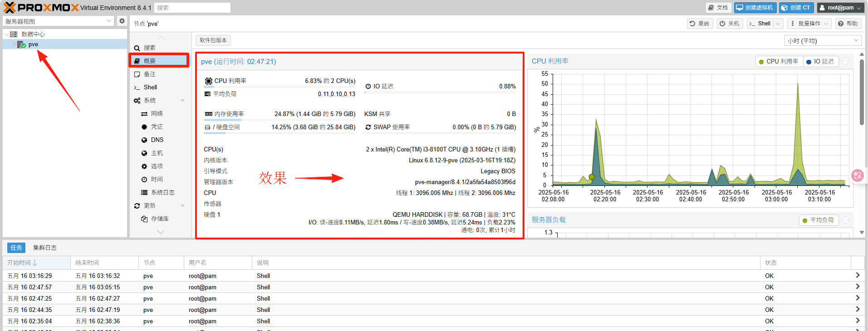Click the 关机 shutdown button
The height and width of the screenshot is (331, 868).
click(730, 24)
